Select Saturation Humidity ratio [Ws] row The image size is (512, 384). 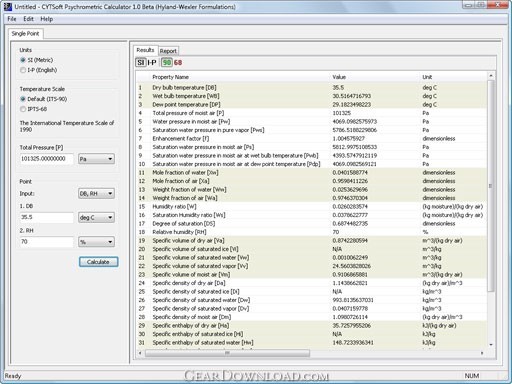312,215
